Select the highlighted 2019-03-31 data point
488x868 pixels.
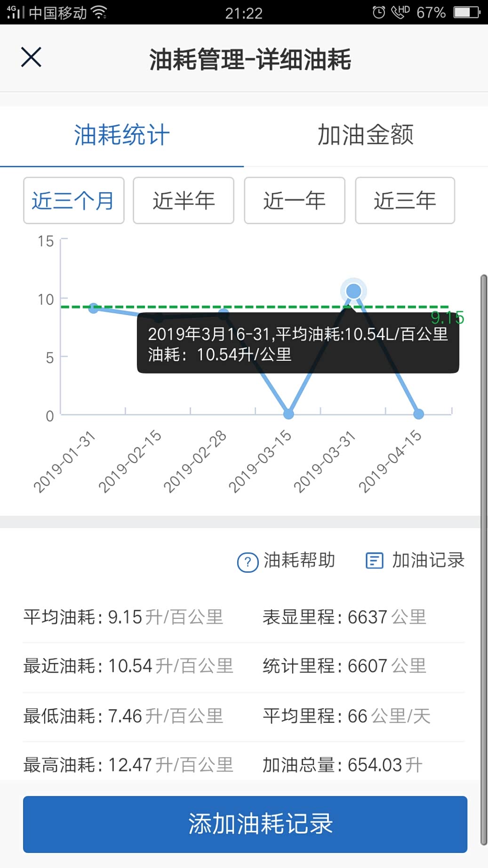click(353, 292)
